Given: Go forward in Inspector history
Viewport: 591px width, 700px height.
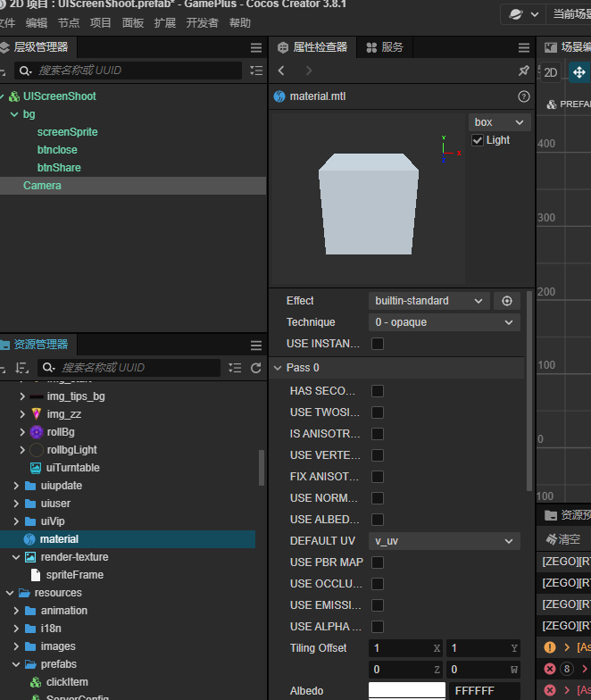Looking at the screenshot, I should click(309, 71).
